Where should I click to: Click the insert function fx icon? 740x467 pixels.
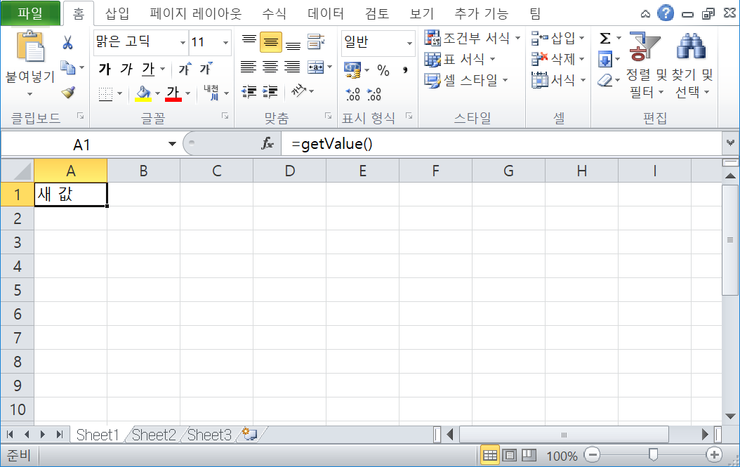click(x=267, y=144)
